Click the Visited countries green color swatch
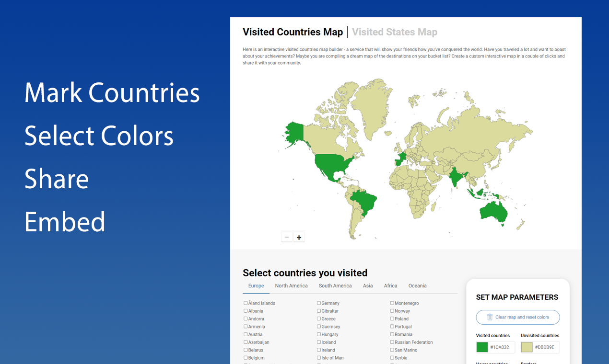This screenshot has height=364, width=609. pyautogui.click(x=481, y=347)
